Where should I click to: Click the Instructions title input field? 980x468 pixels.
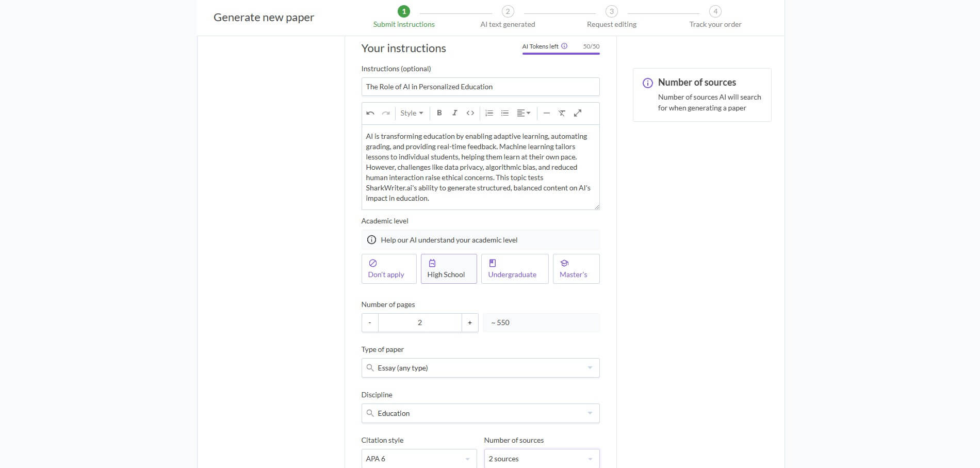pos(480,86)
